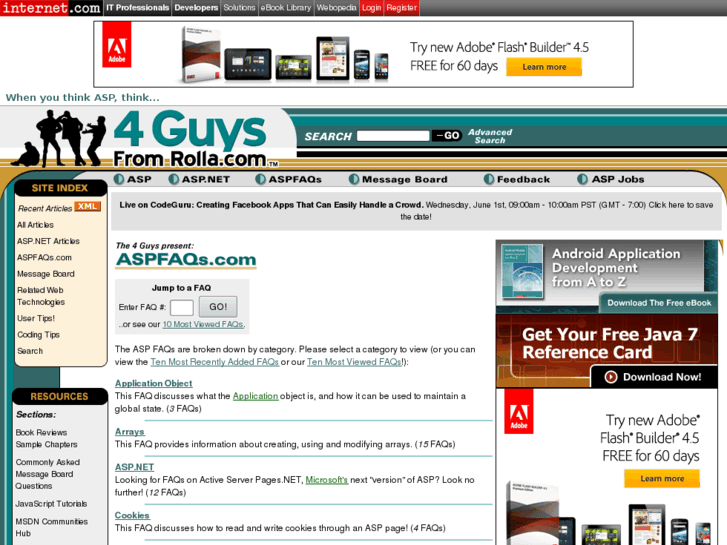Click Download The Free eBook button
This screenshot has height=545, width=727.
pyautogui.click(x=659, y=303)
